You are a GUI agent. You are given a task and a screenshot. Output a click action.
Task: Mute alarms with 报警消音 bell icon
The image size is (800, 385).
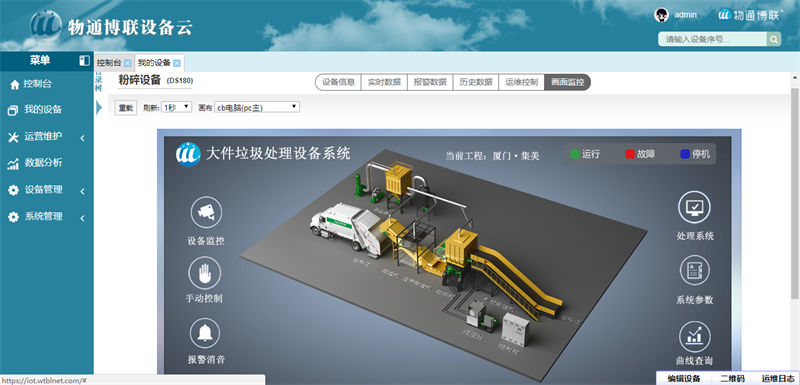[x=205, y=333]
